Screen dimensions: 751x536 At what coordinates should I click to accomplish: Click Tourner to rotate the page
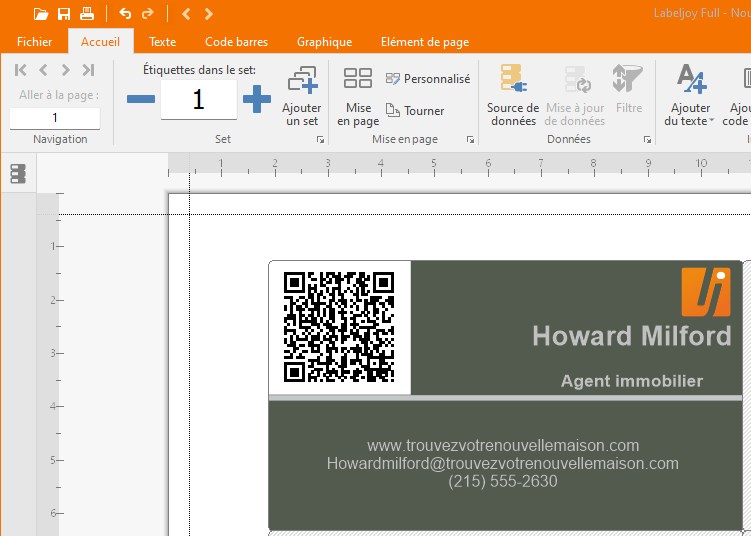coord(415,111)
